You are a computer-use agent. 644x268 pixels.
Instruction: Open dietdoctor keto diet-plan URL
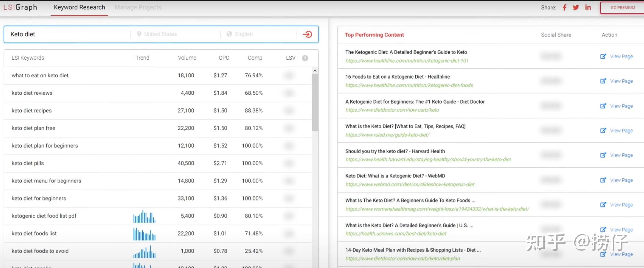pos(402,259)
